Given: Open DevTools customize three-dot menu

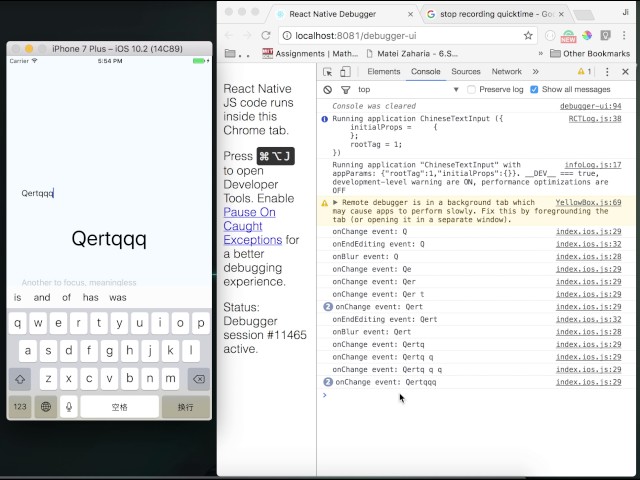Looking at the screenshot, I should pos(607,72).
